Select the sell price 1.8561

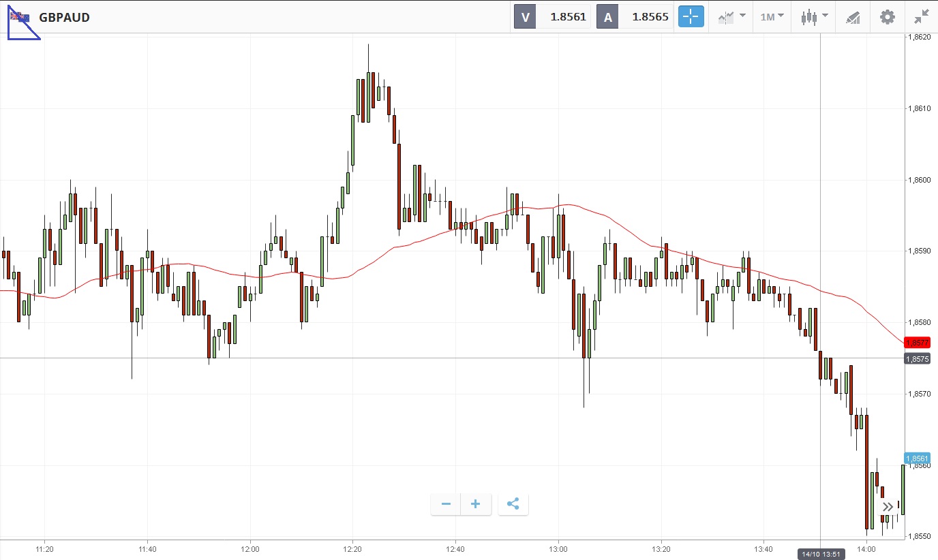(568, 17)
